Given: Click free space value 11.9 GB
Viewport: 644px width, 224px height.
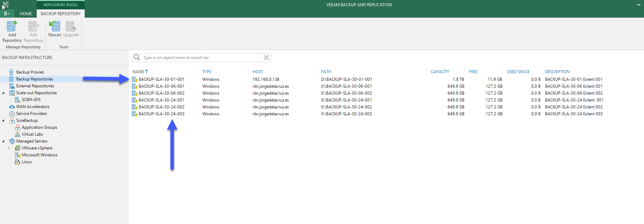Looking at the screenshot, I should point(495,79).
